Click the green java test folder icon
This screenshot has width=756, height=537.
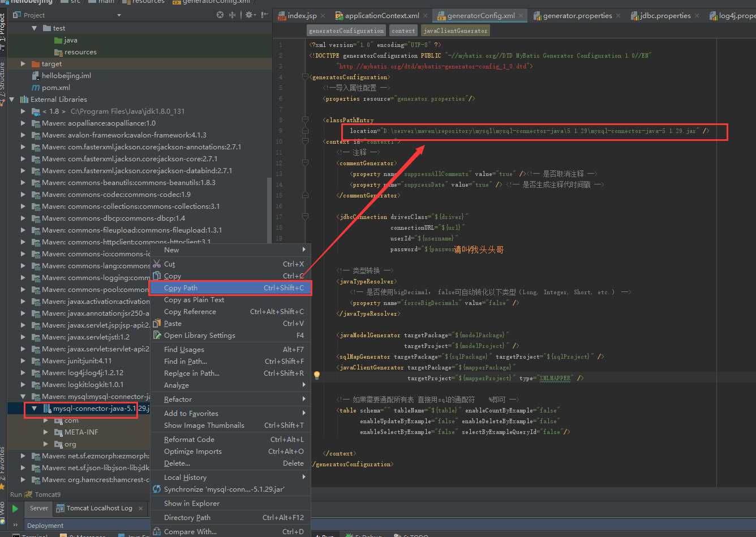[x=58, y=40]
